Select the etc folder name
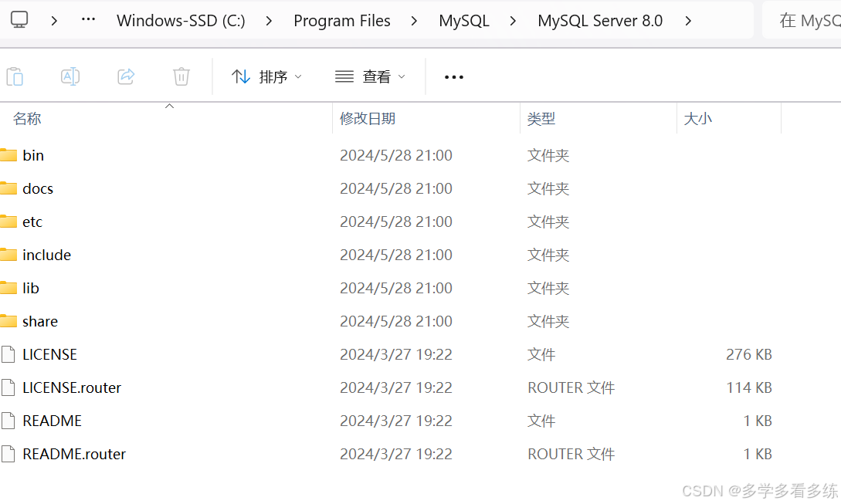The width and height of the screenshot is (841, 504). 32,222
